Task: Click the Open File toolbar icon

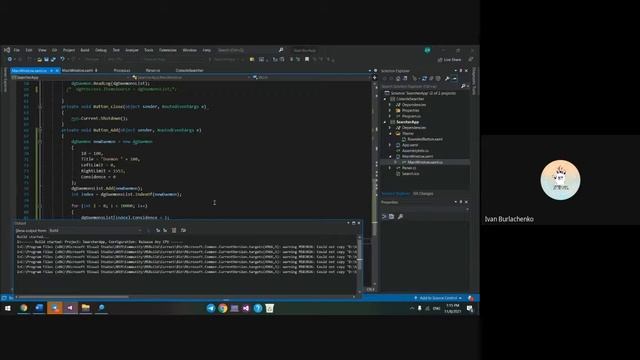Action: [39, 60]
